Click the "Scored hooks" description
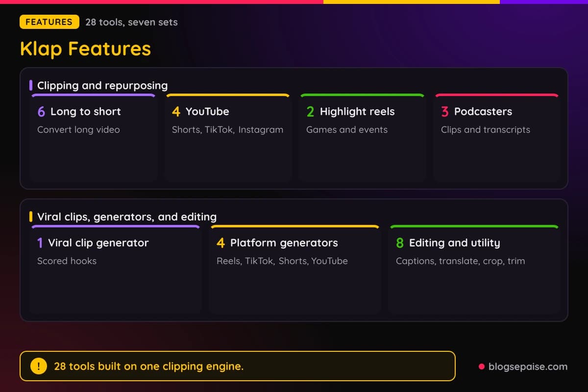The height and width of the screenshot is (392, 588). pyautogui.click(x=67, y=261)
